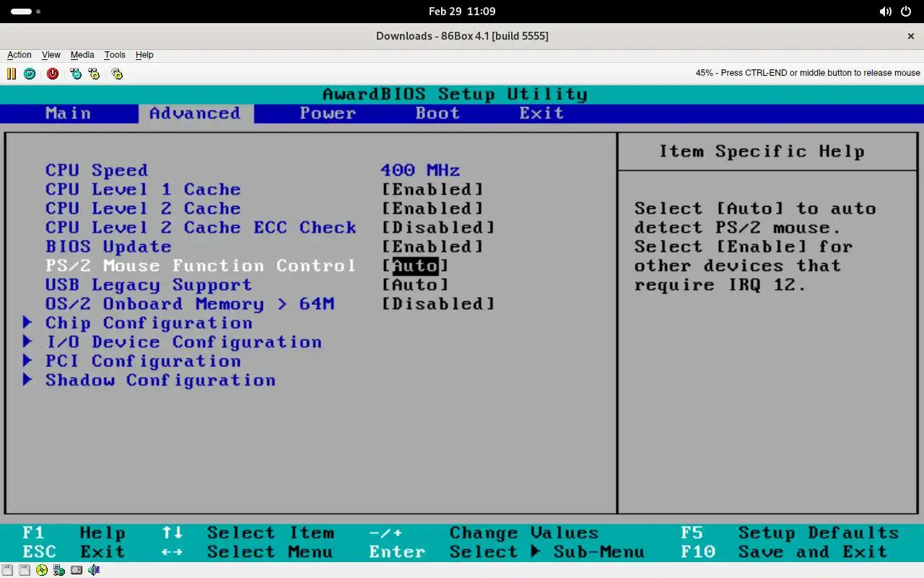Select the Advanced BIOS tab

tap(195, 113)
